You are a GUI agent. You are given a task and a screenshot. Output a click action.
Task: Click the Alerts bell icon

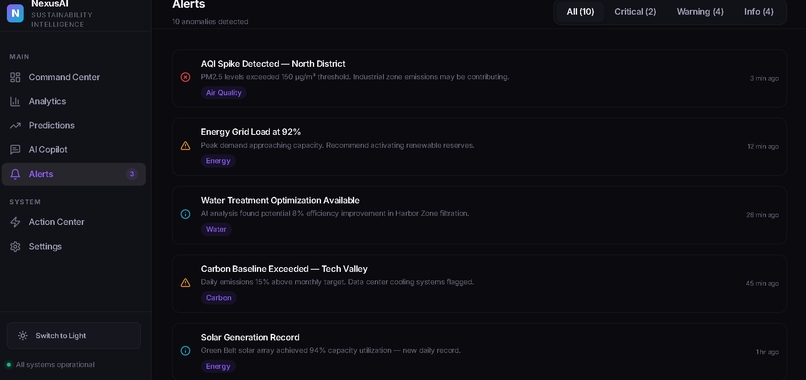tap(15, 174)
